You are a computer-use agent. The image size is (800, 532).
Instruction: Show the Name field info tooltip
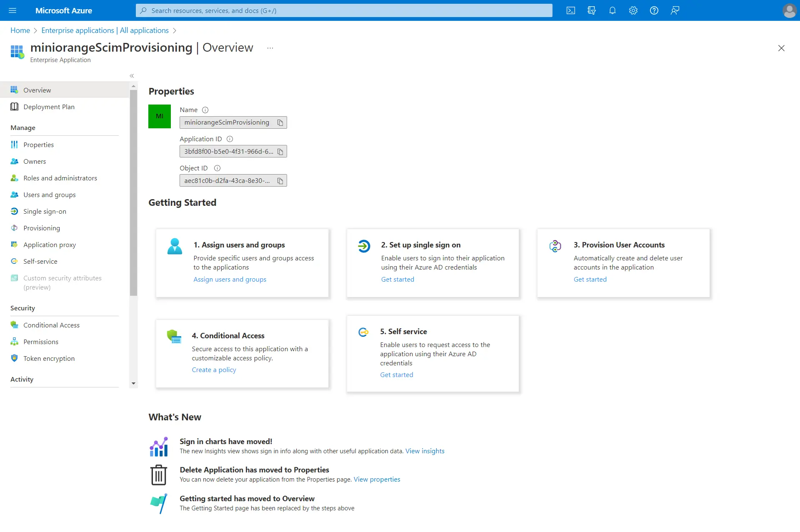point(205,110)
